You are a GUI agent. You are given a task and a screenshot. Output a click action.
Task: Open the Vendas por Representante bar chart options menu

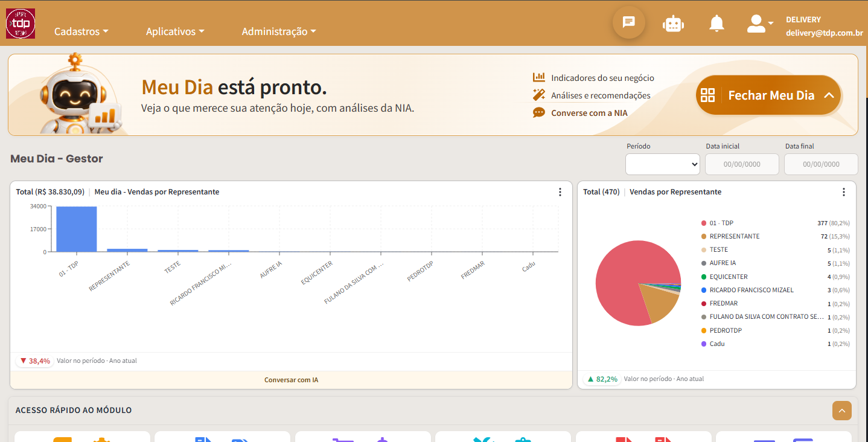(560, 192)
